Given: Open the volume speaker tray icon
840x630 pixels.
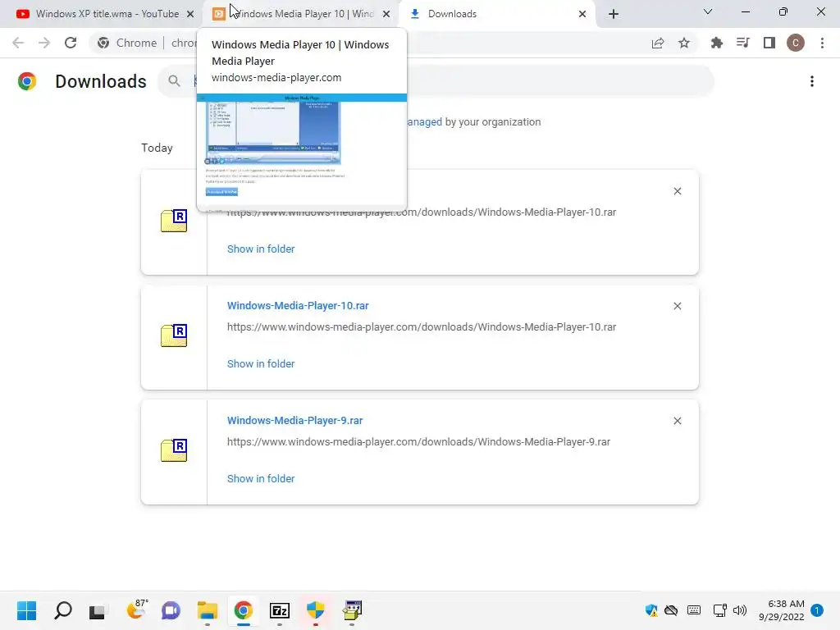Looking at the screenshot, I should [740, 610].
